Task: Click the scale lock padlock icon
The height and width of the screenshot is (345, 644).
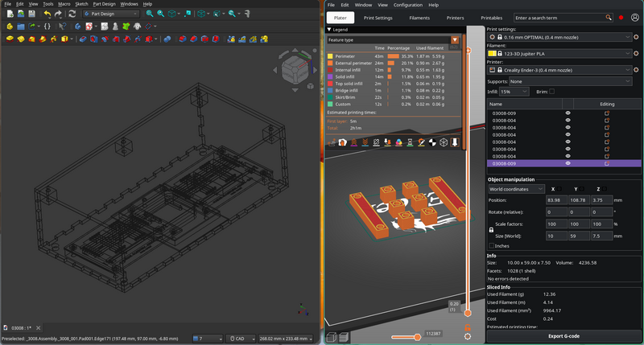Action: click(492, 229)
